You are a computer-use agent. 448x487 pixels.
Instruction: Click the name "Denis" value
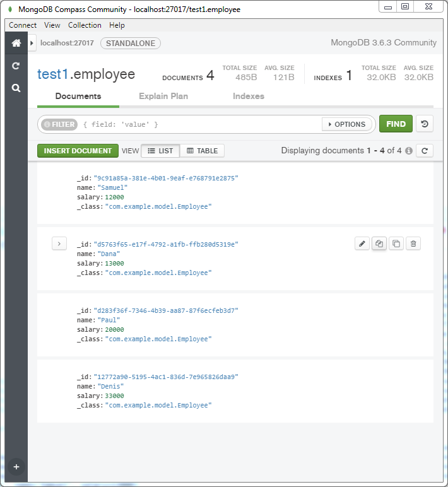coord(110,386)
